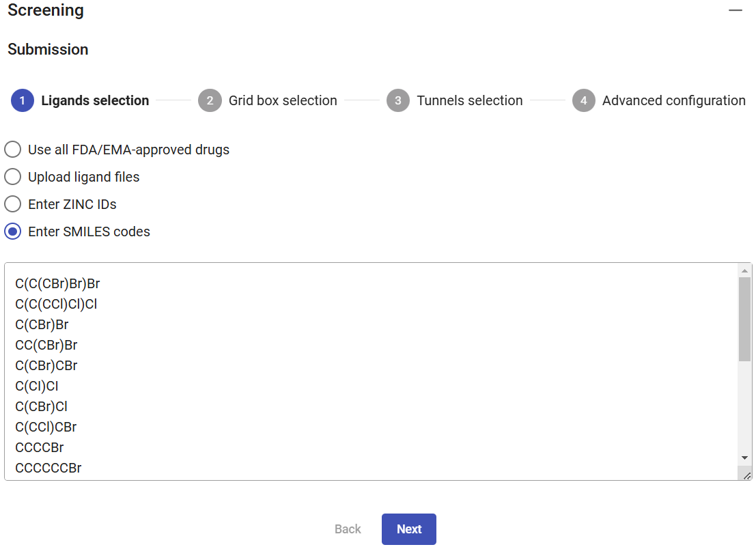Select Enter ZINC IDs radio button
756x547 pixels.
13,204
